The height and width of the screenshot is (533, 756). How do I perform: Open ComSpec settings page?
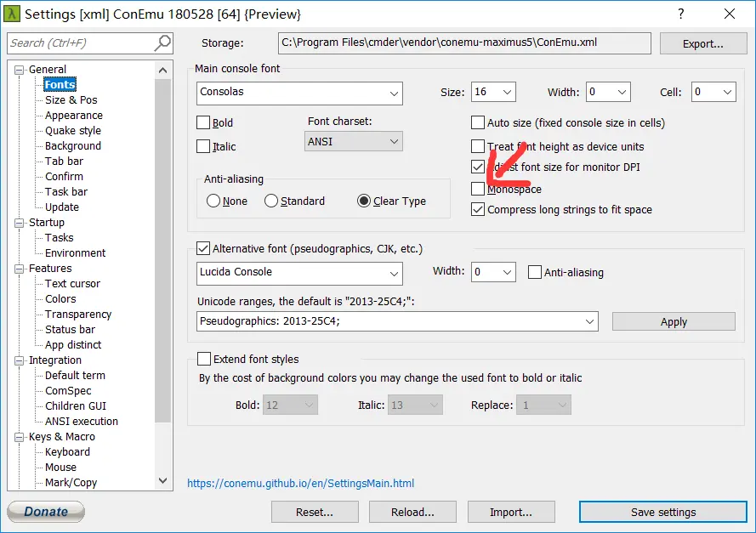coord(68,390)
